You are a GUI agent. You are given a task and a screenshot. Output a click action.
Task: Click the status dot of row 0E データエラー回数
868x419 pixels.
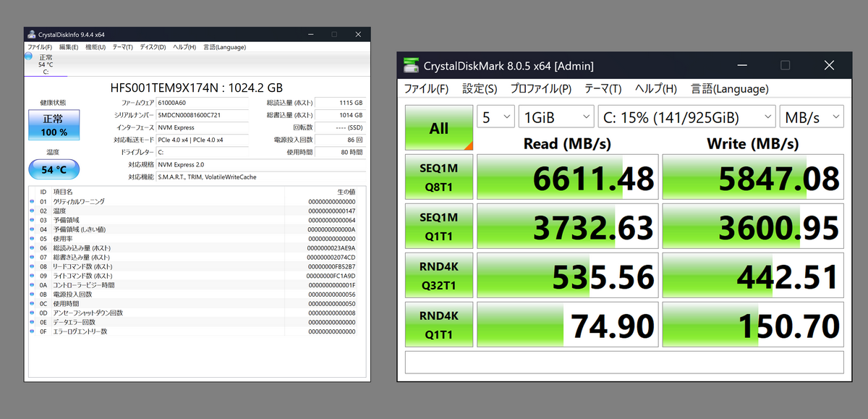[31, 322]
